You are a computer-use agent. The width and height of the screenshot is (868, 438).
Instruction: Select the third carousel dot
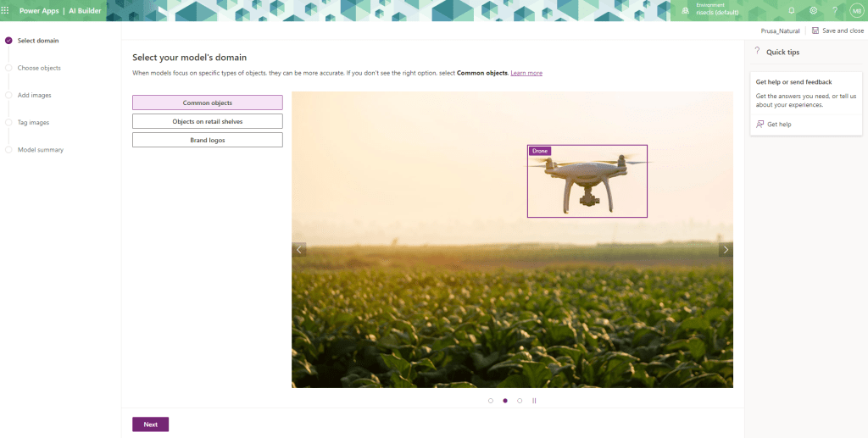(x=520, y=401)
